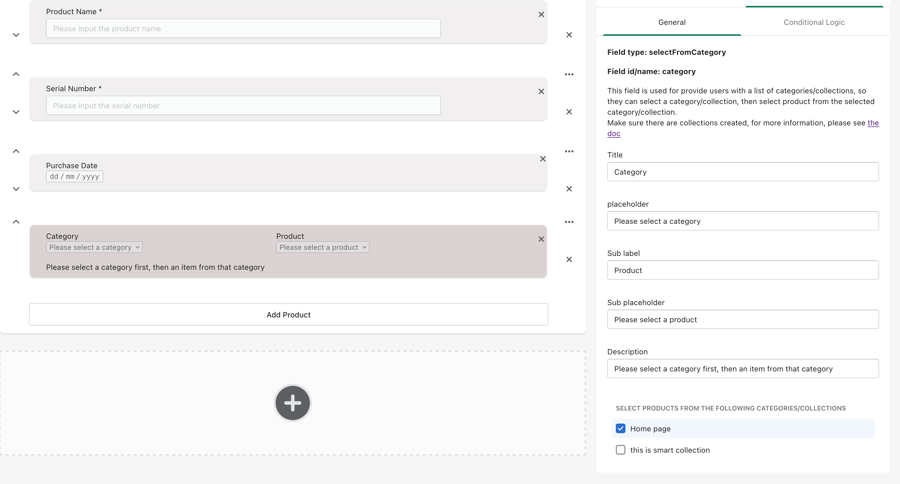The height and width of the screenshot is (484, 900).
Task: Select the General tab
Action: pyautogui.click(x=671, y=22)
